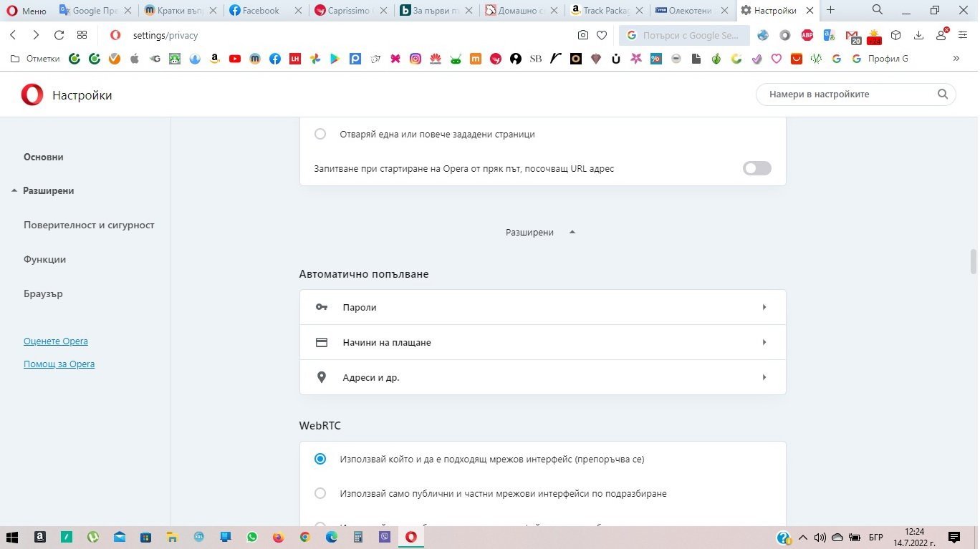Open the YouTube bookmark icon
The width and height of the screenshot is (980, 549).
pos(235,59)
